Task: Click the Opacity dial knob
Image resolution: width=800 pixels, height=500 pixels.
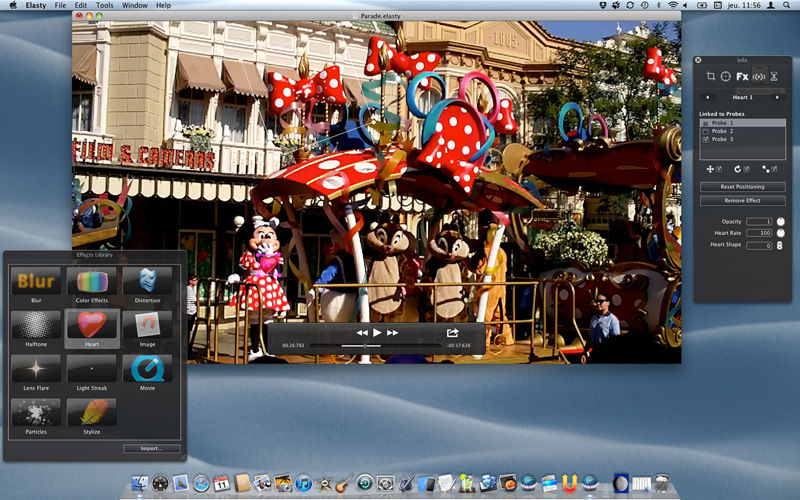Action: 781,221
